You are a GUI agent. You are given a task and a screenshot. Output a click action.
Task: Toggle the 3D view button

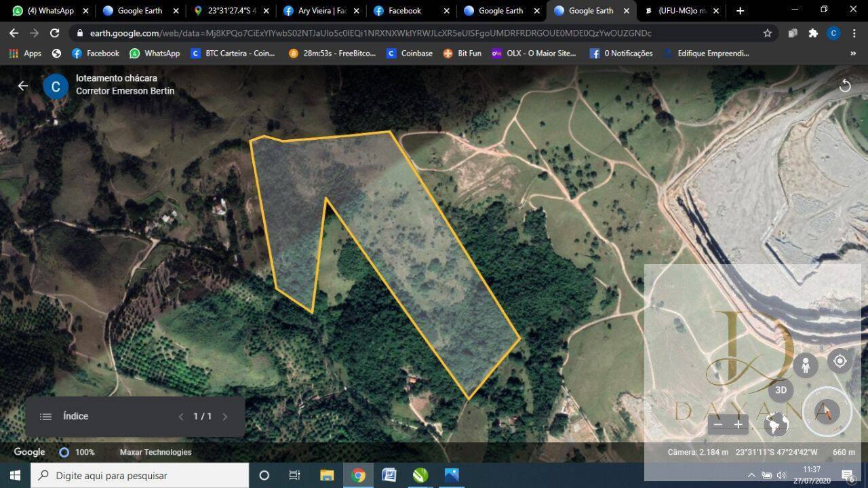click(781, 390)
